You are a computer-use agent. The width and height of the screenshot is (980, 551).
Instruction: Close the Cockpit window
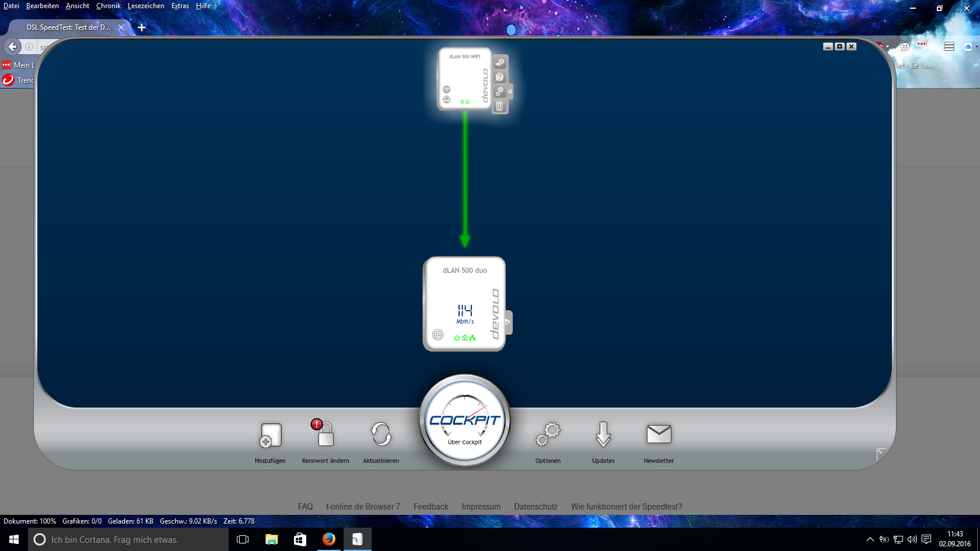coord(852,47)
